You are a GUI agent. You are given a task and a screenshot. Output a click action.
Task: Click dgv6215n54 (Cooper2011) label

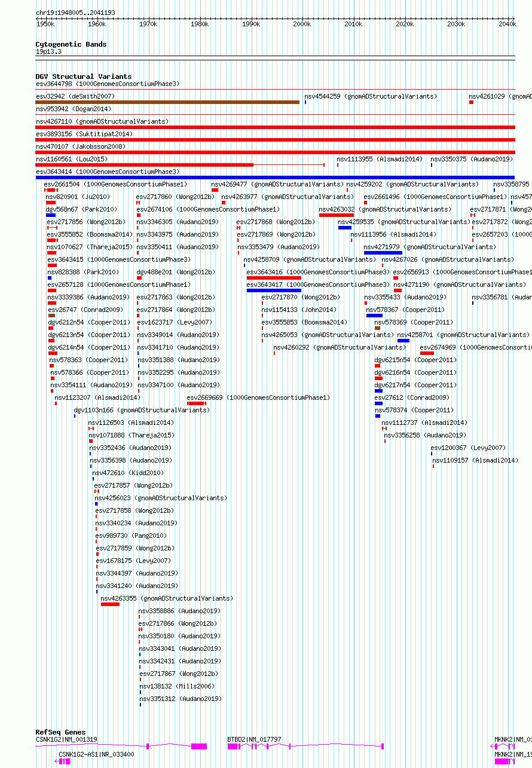[x=415, y=360]
